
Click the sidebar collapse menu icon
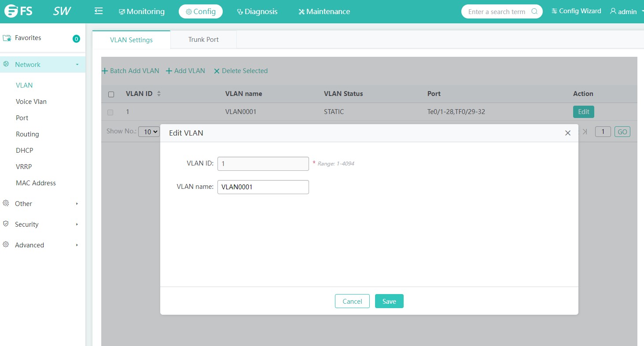point(99,11)
